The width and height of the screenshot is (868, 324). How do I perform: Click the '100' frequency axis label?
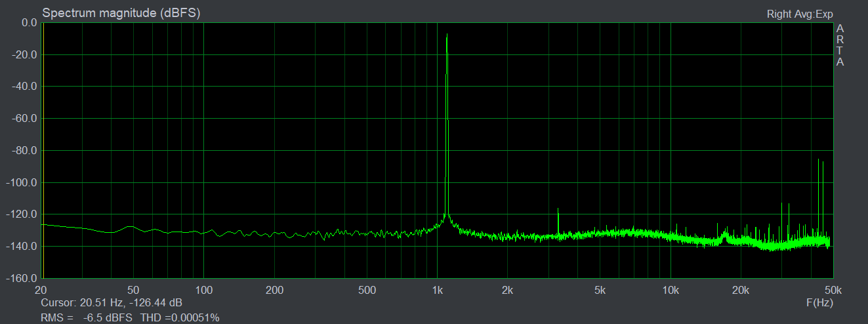point(204,290)
